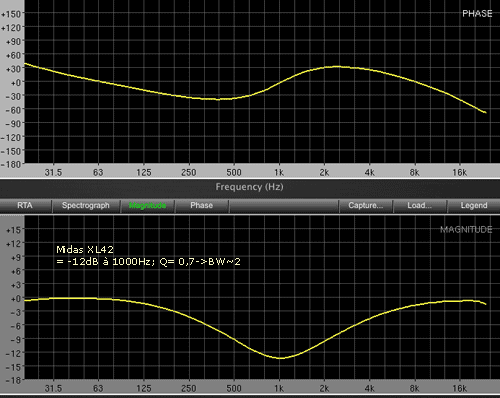Switch to the RTA tab
This screenshot has height=398, width=500.
(25, 205)
